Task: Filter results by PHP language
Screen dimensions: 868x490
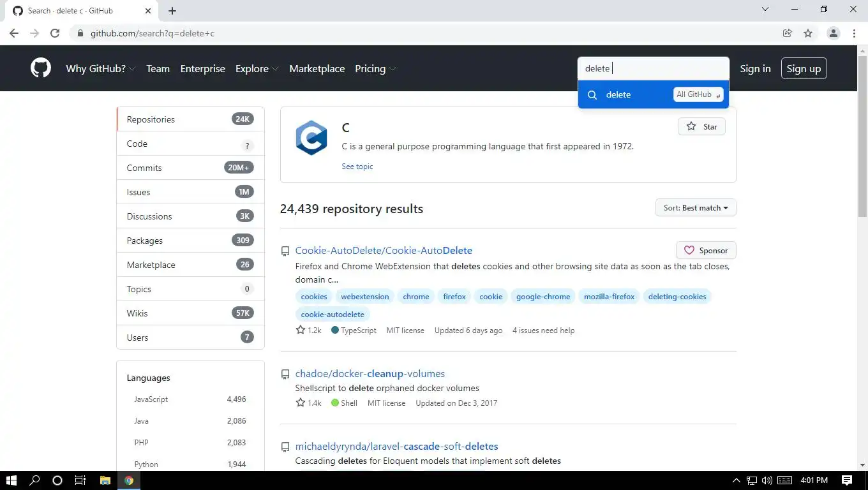Action: pyautogui.click(x=190, y=443)
